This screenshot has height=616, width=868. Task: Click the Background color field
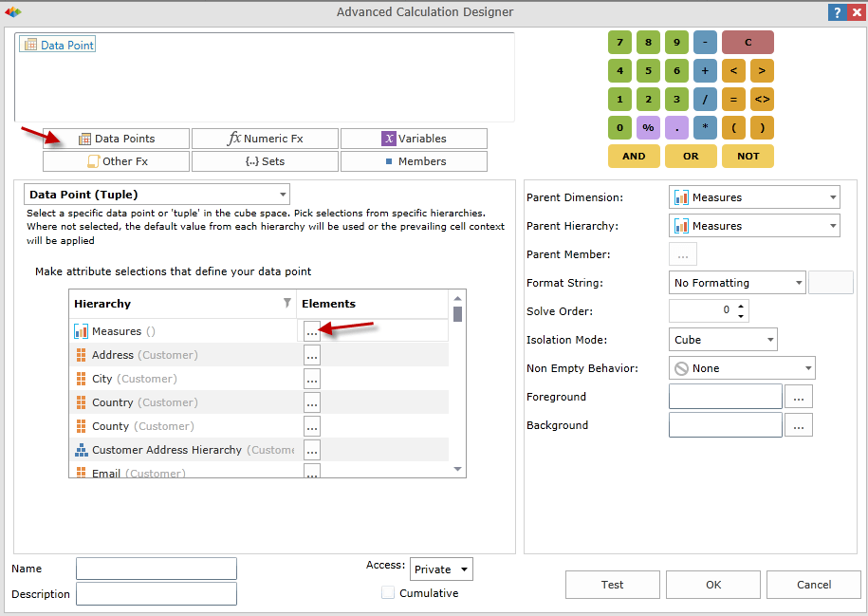pyautogui.click(x=725, y=425)
